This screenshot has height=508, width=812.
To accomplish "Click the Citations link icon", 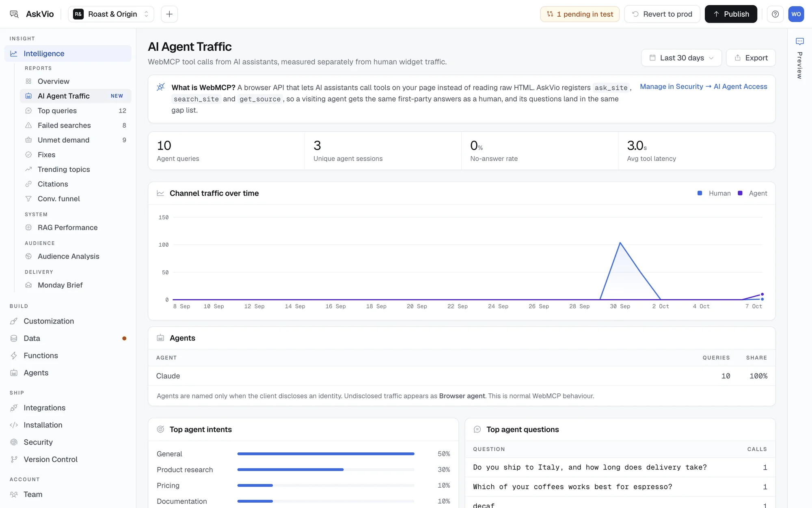I will point(28,184).
